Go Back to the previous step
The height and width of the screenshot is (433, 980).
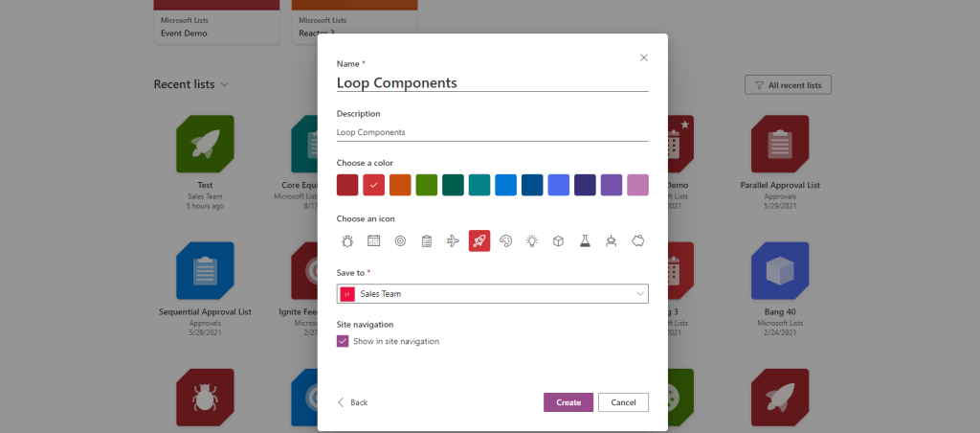[352, 402]
